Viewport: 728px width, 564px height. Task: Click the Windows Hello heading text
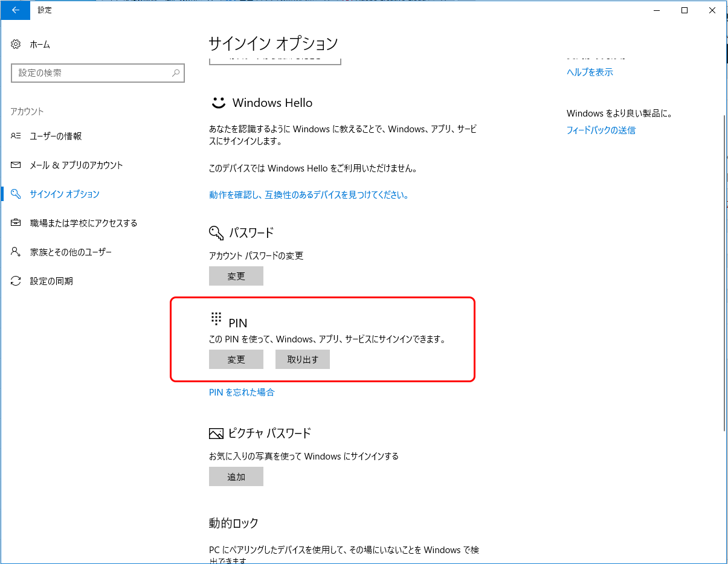(x=272, y=103)
